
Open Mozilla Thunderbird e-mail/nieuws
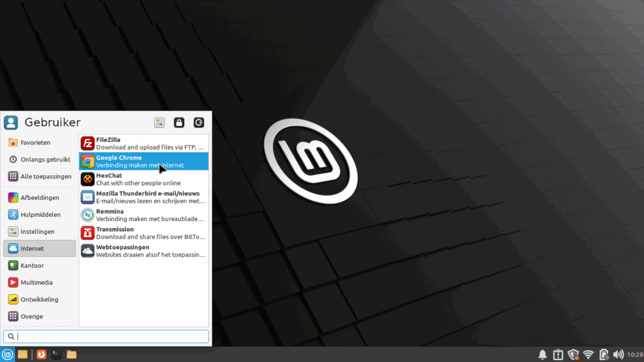(x=144, y=197)
